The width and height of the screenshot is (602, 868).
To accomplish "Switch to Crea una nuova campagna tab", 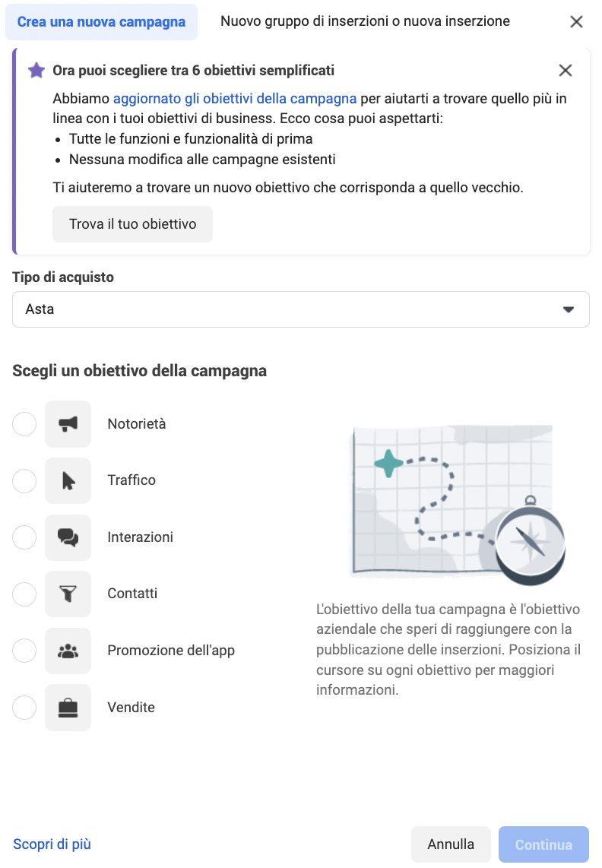I will pyautogui.click(x=101, y=21).
